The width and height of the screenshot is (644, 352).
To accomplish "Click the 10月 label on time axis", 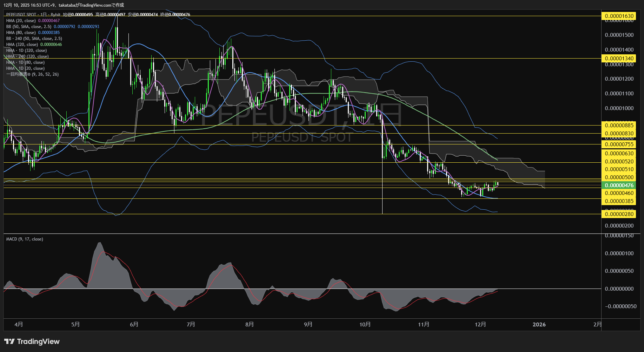I will [365, 325].
